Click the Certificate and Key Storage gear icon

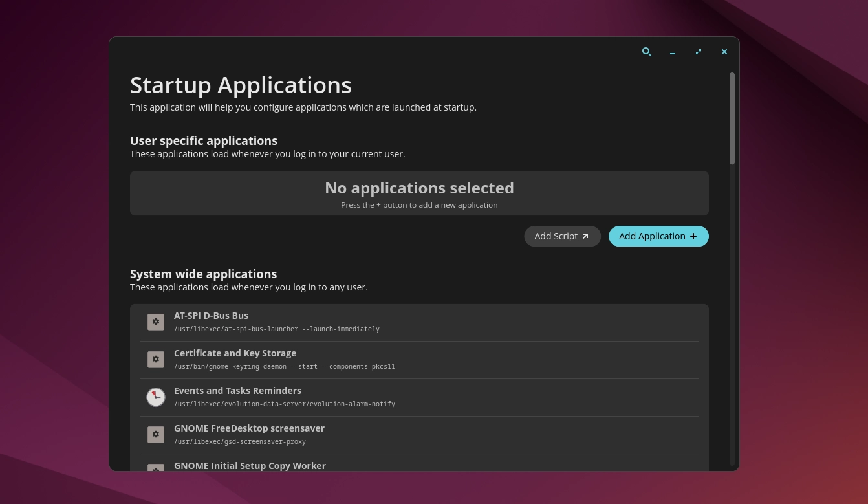[156, 359]
